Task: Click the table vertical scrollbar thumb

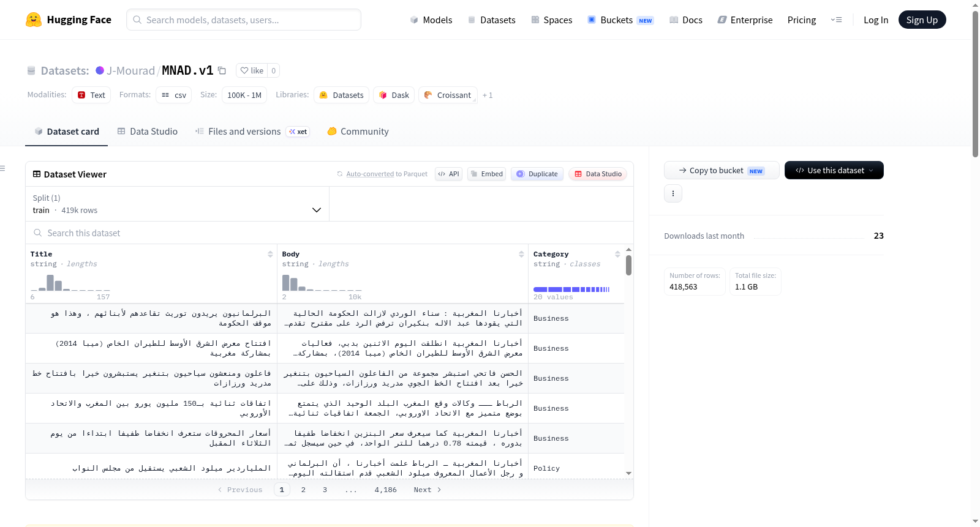Action: 628,265
